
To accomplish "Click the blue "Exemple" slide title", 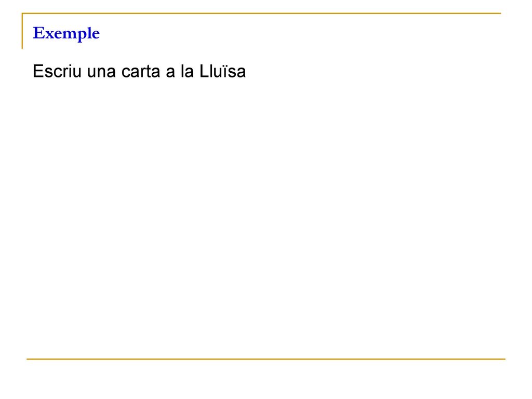I will click(x=66, y=34).
